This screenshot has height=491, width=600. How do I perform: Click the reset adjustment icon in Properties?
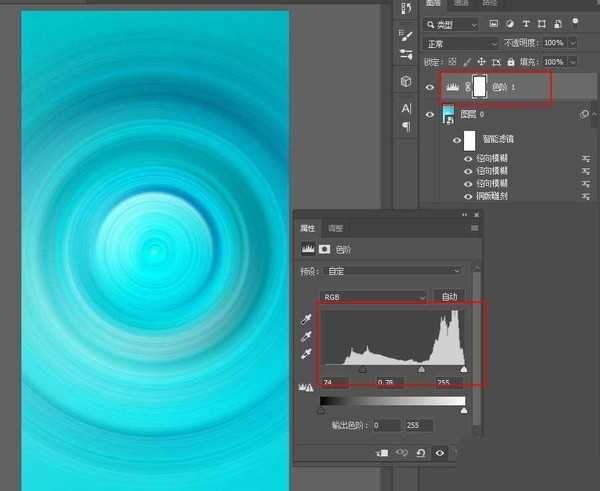pyautogui.click(x=420, y=452)
